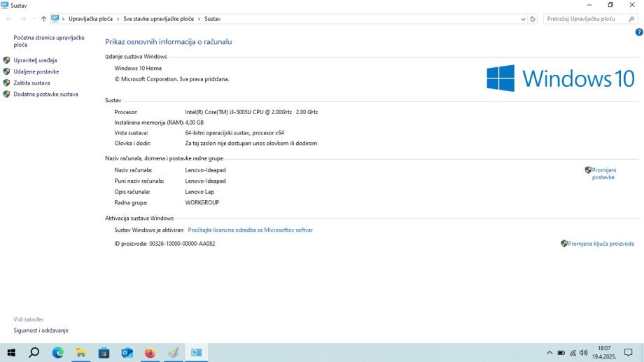The image size is (644, 362).
Task: Click shield icon beside Promjena ključa proizvoda
Action: pos(564,244)
